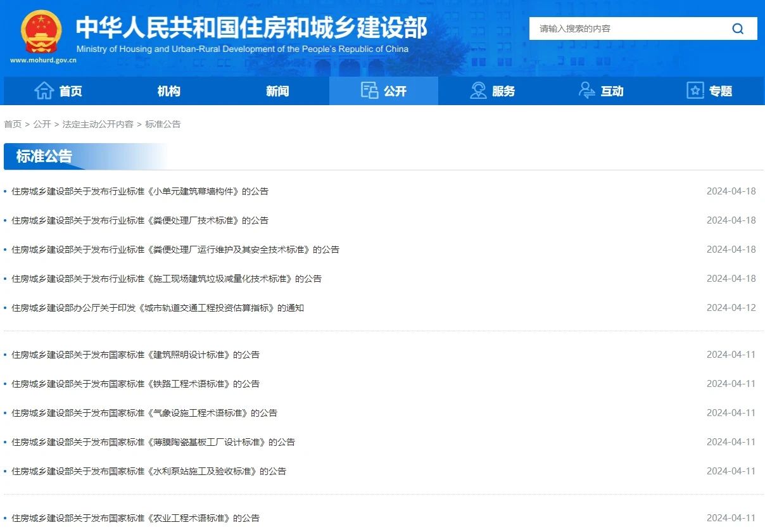Screen dimensions: 765x532
Task: Click 法定主动公开内容 in the breadcrumb
Action: pos(98,124)
